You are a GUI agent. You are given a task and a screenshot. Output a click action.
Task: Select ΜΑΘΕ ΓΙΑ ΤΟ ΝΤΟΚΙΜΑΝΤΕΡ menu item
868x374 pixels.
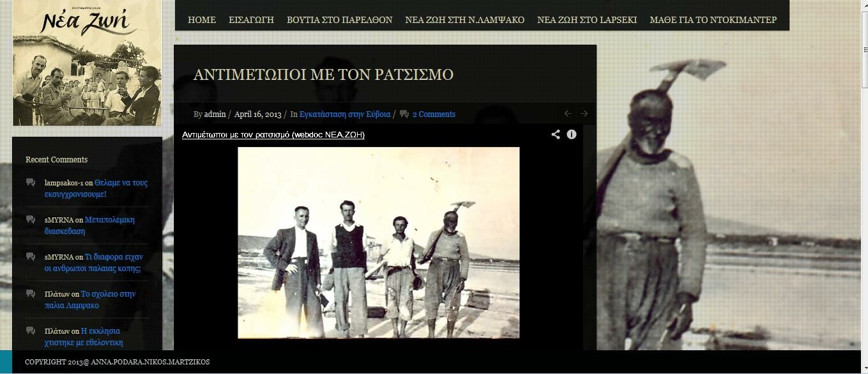713,20
